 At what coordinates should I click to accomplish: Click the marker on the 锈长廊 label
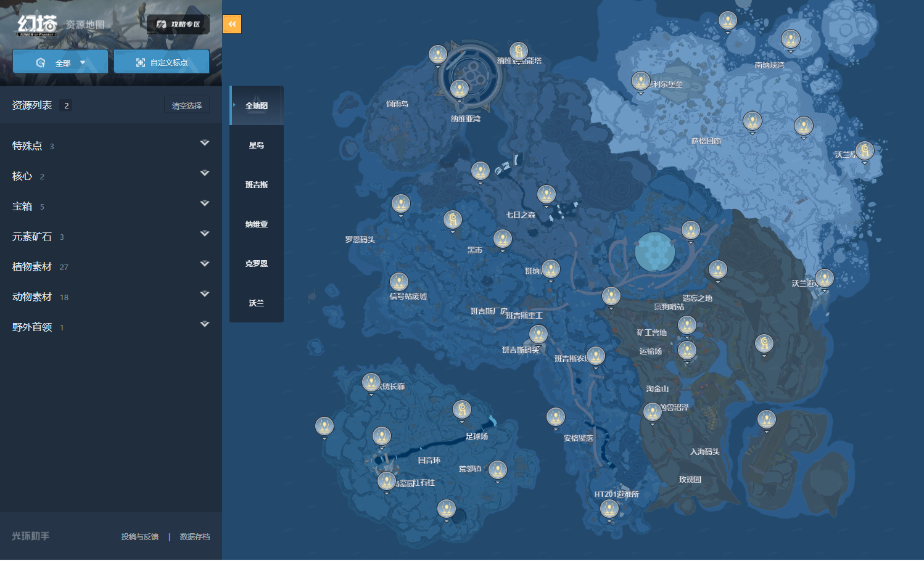(371, 383)
